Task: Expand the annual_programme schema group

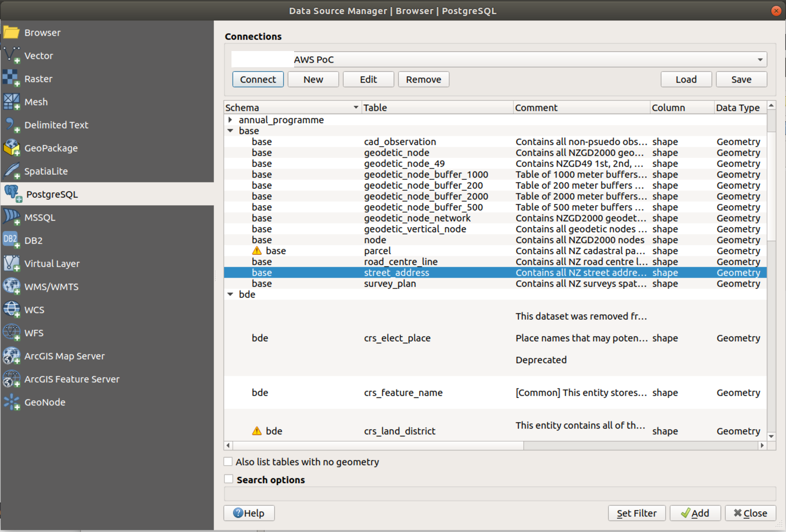Action: 230,120
